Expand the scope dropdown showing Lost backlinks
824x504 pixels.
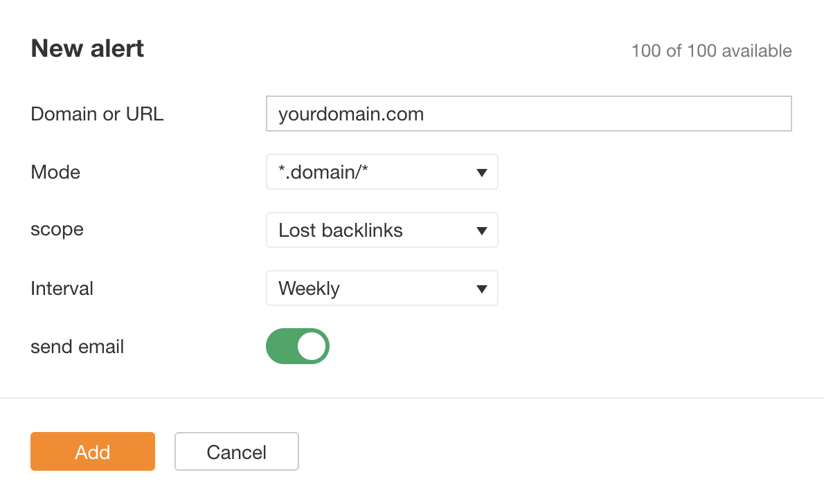[x=382, y=231]
